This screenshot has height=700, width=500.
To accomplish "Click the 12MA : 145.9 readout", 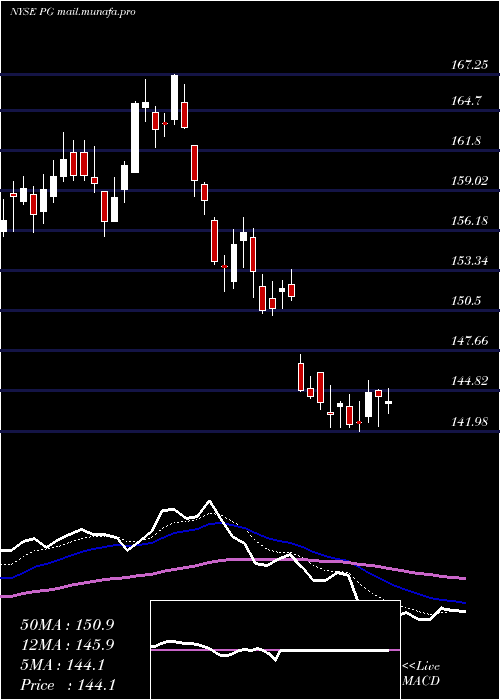I will point(67,645).
